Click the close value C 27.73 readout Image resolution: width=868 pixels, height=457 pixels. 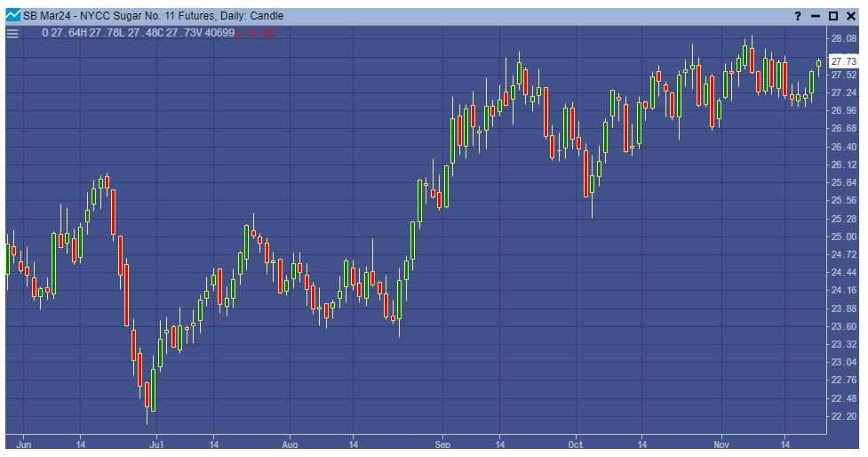click(177, 33)
